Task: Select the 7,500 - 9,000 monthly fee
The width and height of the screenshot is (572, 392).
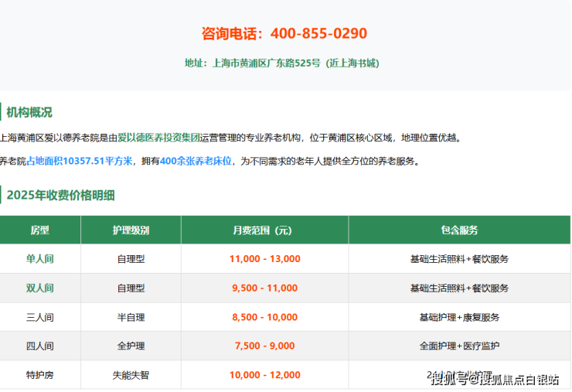Action: click(264, 346)
